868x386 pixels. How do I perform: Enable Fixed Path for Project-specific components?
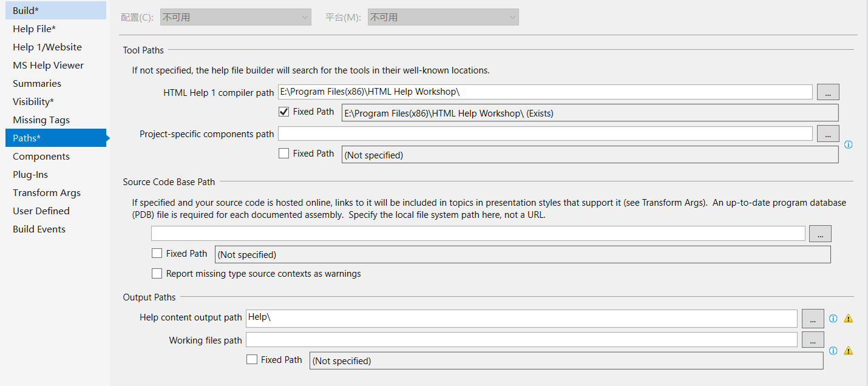(x=283, y=154)
